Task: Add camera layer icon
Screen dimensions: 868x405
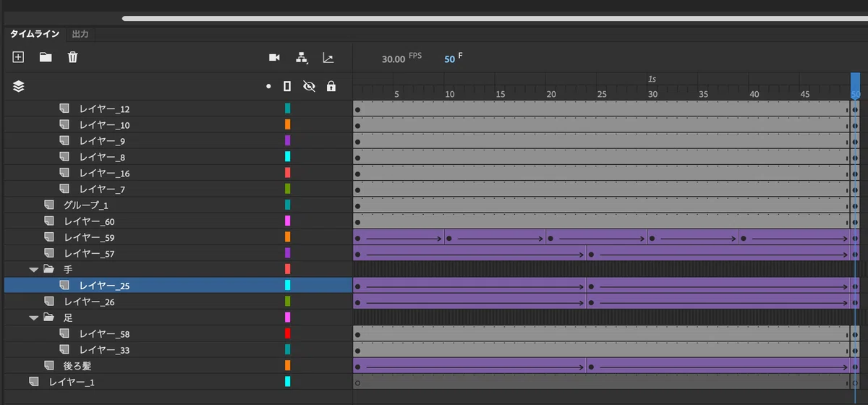Action: [274, 57]
